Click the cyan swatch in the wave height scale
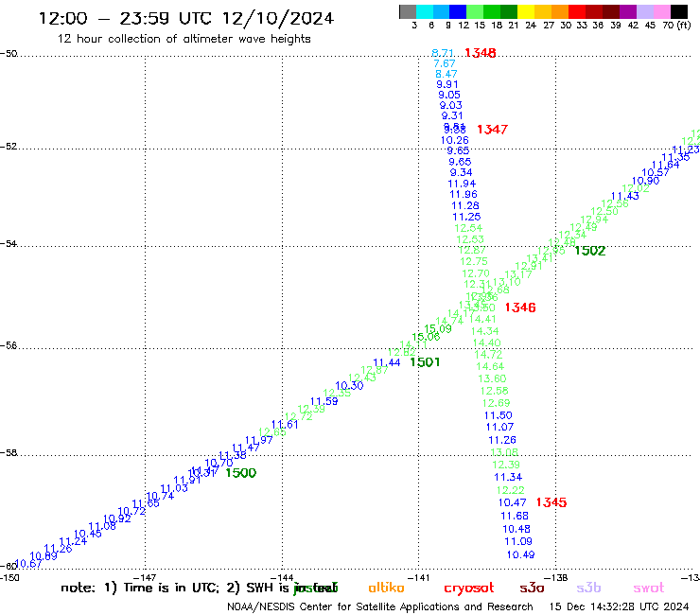 [x=425, y=11]
